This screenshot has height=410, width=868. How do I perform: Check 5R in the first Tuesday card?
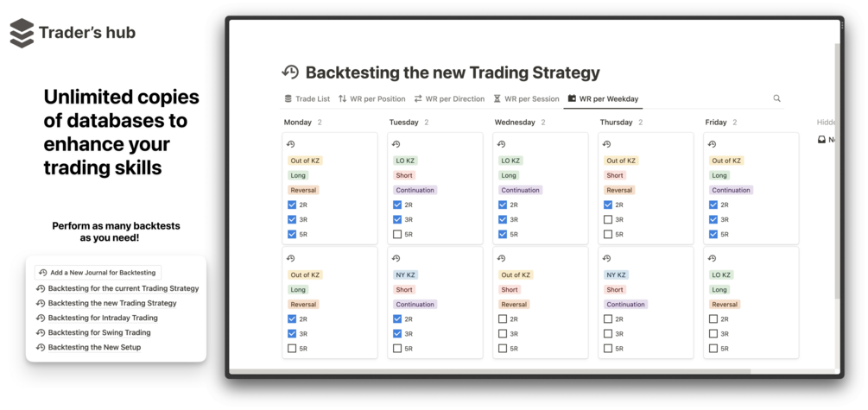pos(397,234)
